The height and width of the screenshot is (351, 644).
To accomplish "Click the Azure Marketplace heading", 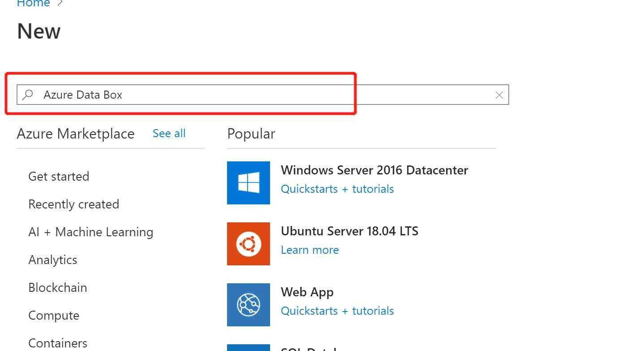I will (76, 134).
